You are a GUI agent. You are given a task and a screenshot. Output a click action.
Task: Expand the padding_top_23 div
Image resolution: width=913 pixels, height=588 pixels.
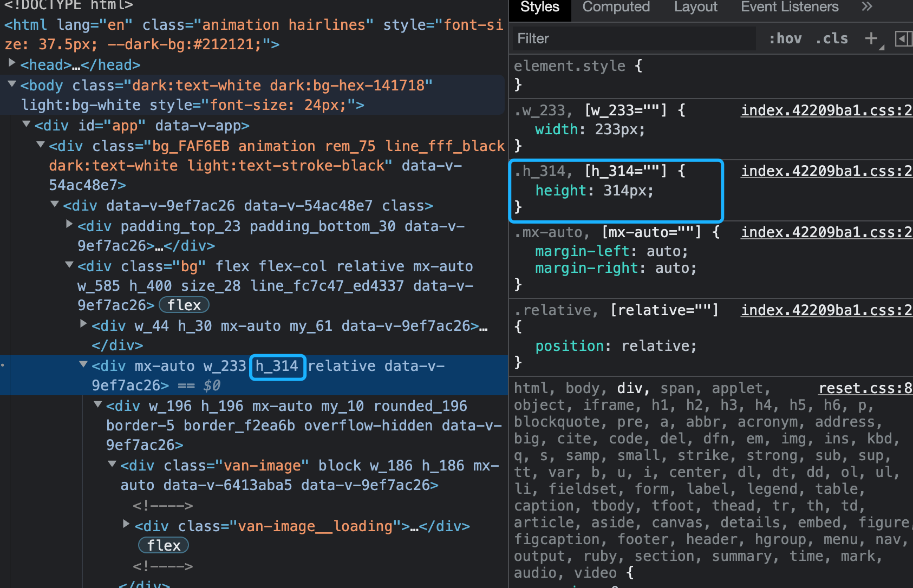pyautogui.click(x=69, y=224)
